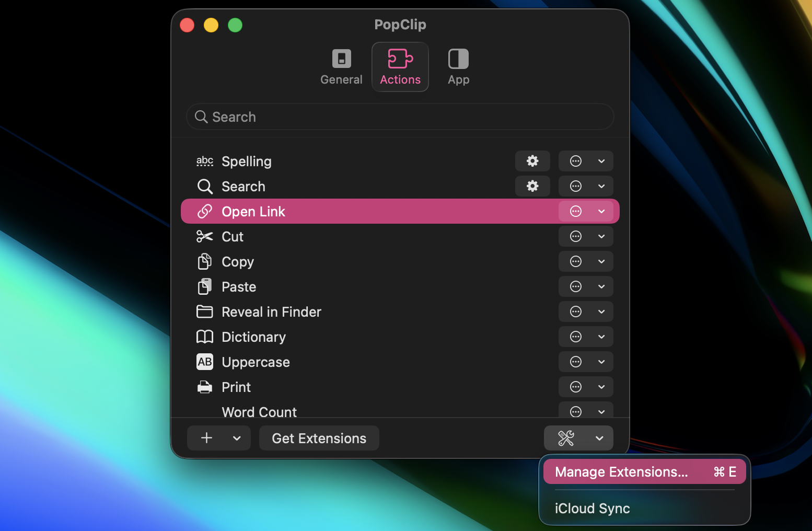Open the Search ellipsis options
The width and height of the screenshot is (812, 531).
(576, 186)
